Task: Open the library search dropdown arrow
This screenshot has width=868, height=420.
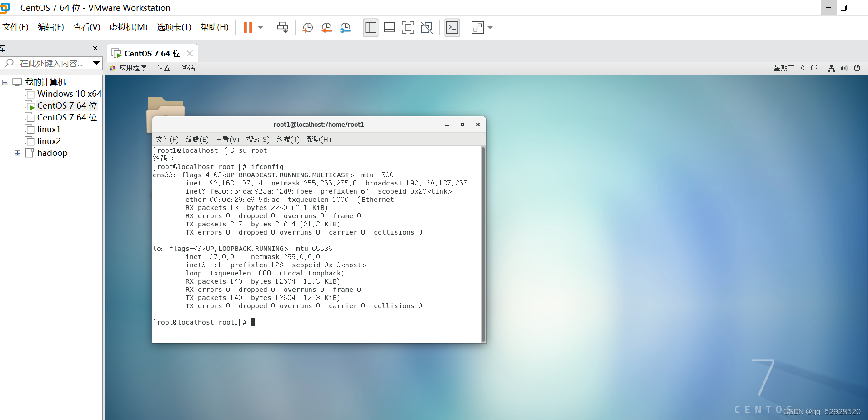Action: [x=96, y=63]
